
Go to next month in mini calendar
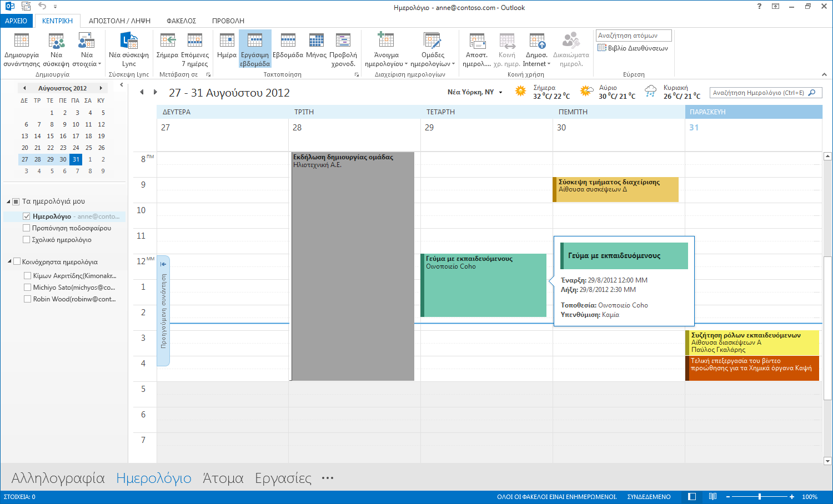(101, 88)
